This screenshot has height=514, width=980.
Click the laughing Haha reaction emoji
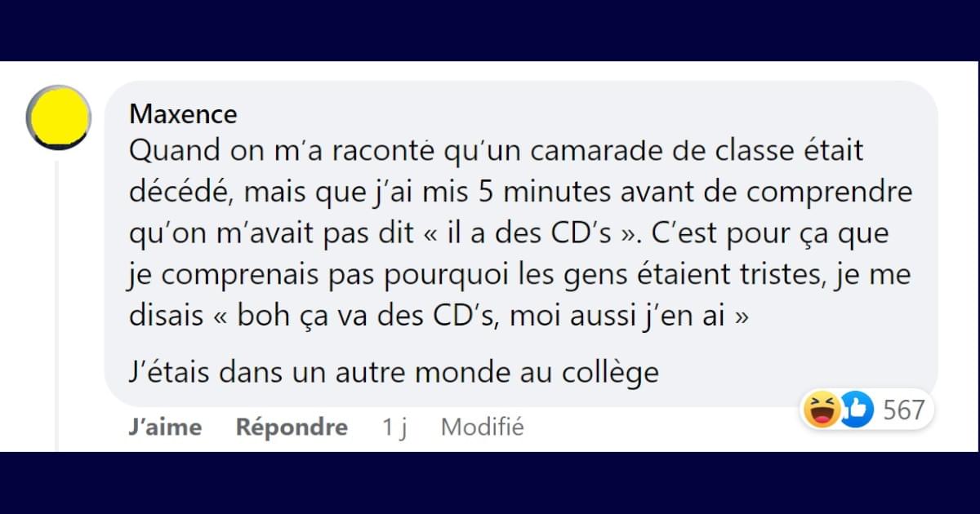coord(821,409)
